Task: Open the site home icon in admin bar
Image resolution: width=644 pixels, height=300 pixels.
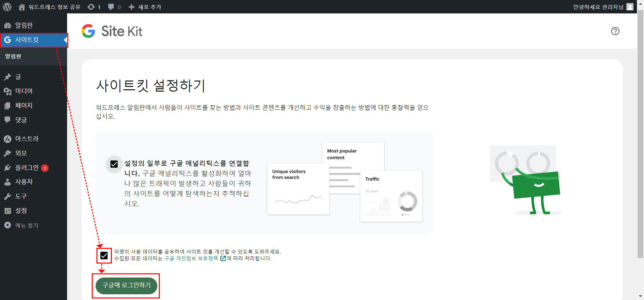Action: point(22,7)
